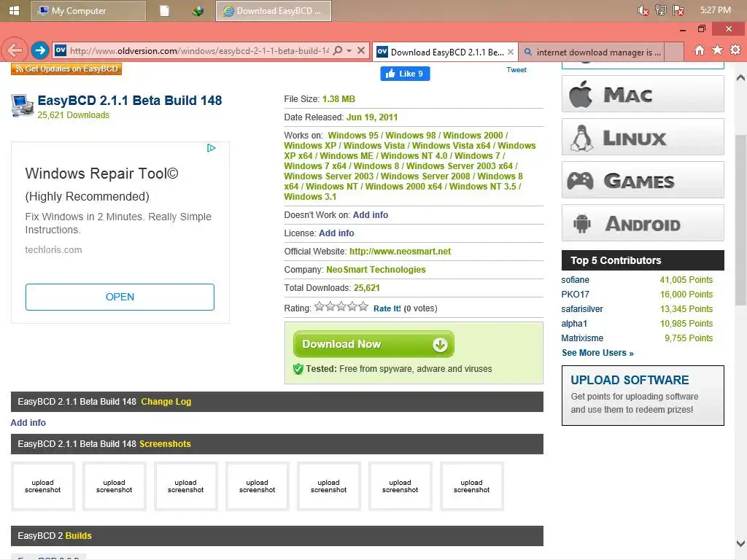Click Add info next to License
This screenshot has height=560, width=747.
[336, 233]
